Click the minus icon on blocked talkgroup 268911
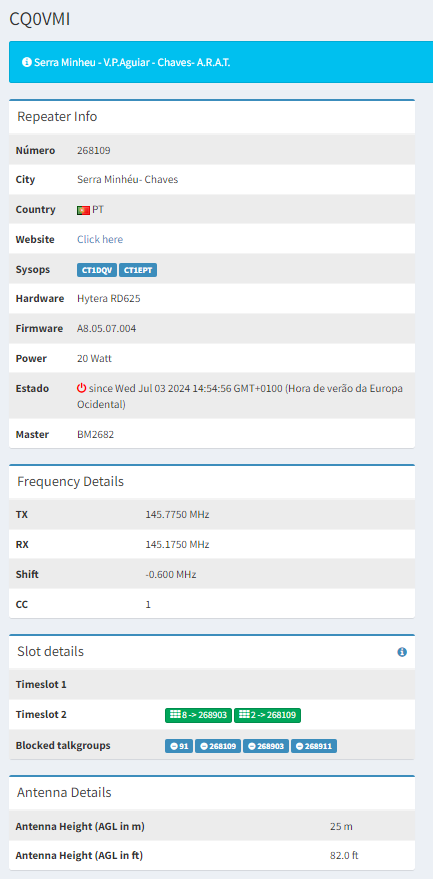Screen dimensions: 433x879 (x=300, y=746)
